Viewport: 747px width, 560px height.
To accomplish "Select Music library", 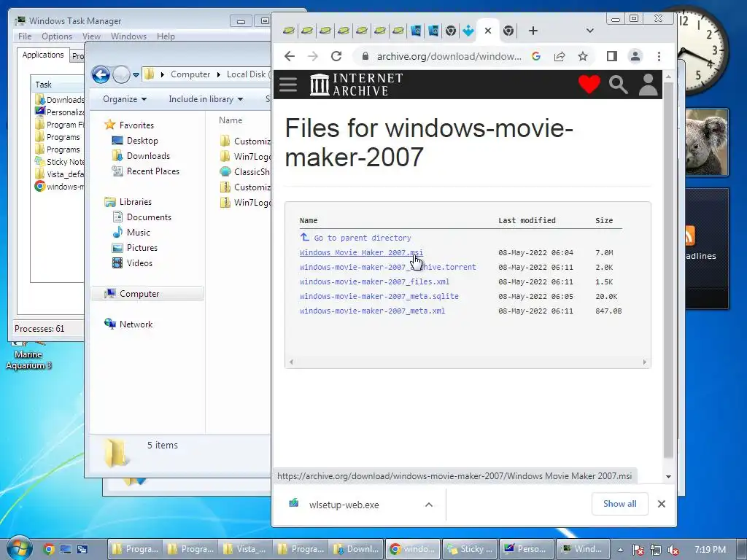I will (x=138, y=233).
